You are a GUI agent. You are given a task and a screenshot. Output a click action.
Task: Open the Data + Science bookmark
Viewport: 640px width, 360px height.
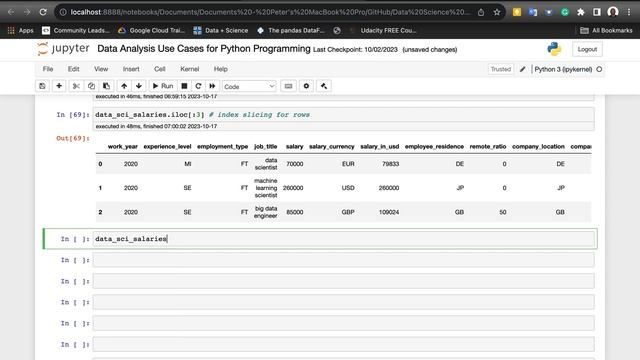coord(221,30)
